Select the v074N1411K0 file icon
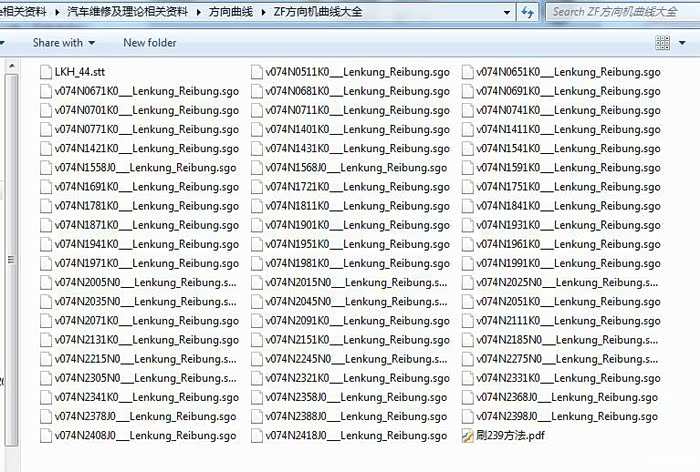 pyautogui.click(x=467, y=129)
